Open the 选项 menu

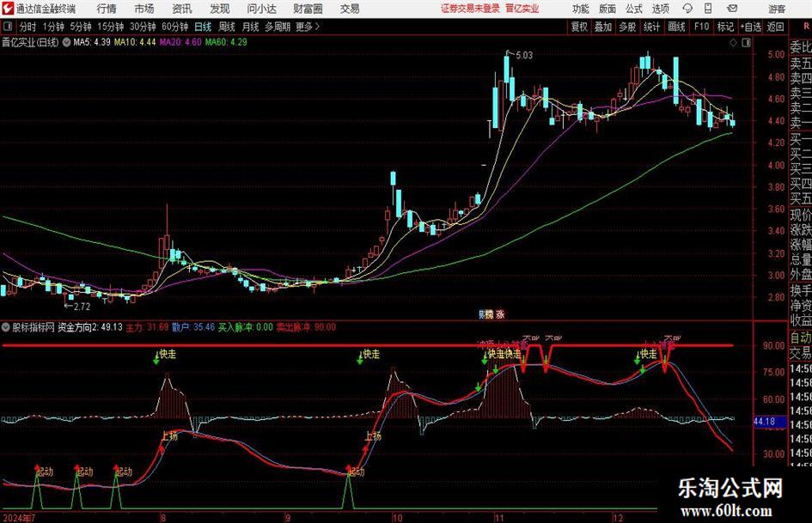tap(660, 9)
